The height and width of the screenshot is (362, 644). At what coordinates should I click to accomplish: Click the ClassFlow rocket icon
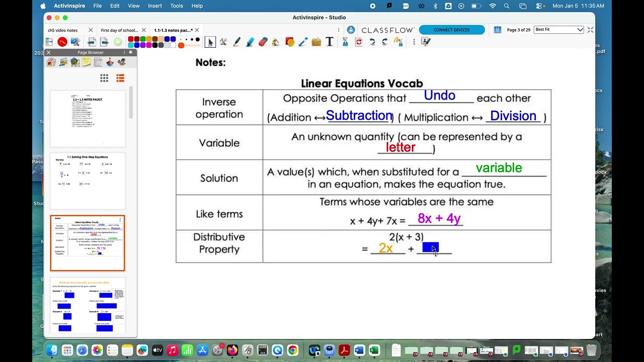351,30
